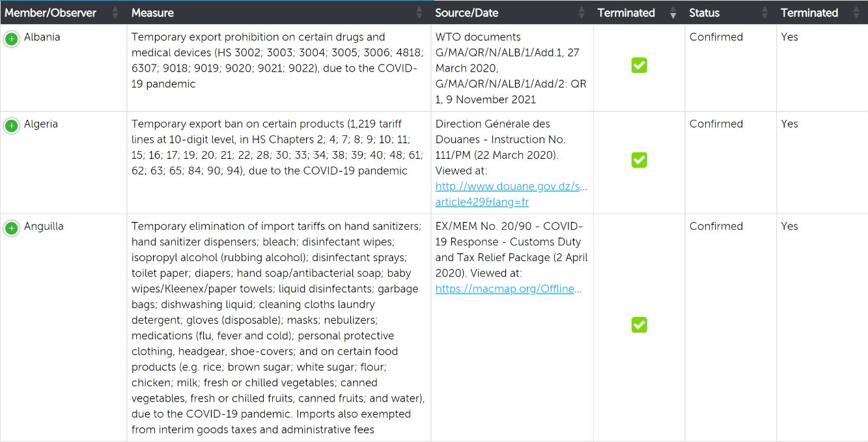
Task: Click sort arrows on last Terminated column
Action: (x=856, y=12)
